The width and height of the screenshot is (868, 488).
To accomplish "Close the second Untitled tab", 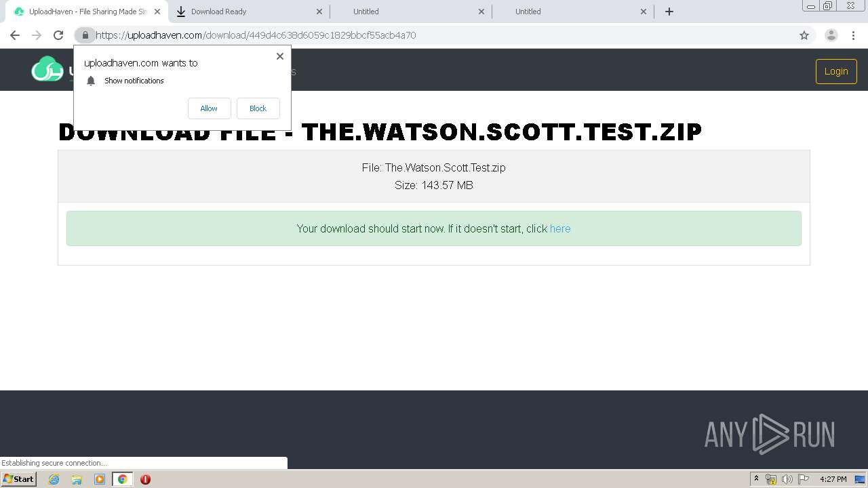I will click(644, 12).
